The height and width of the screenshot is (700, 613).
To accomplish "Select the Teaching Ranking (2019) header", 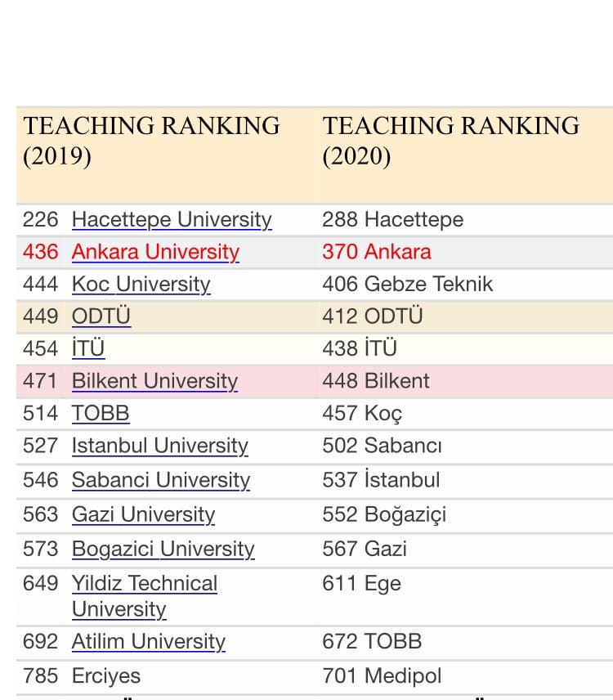I will (152, 141).
